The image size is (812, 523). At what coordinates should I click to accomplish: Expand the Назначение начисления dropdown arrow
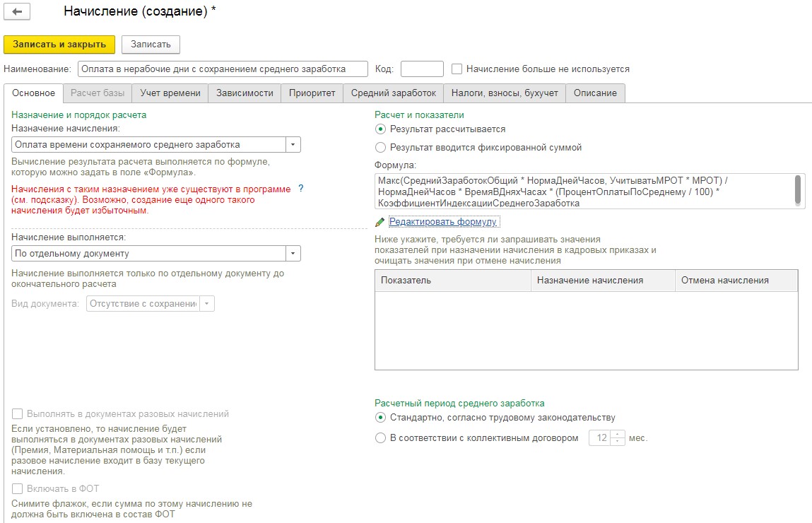(x=293, y=144)
